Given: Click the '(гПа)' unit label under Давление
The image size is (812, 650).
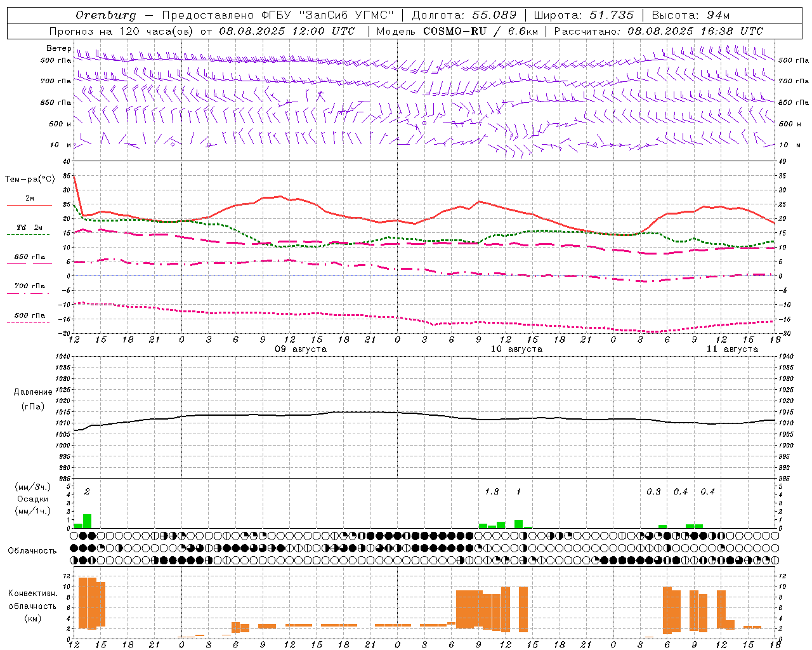Looking at the screenshot, I should coord(32,407).
